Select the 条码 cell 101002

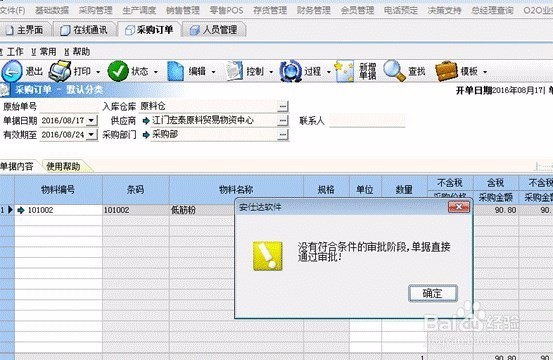(x=136, y=210)
